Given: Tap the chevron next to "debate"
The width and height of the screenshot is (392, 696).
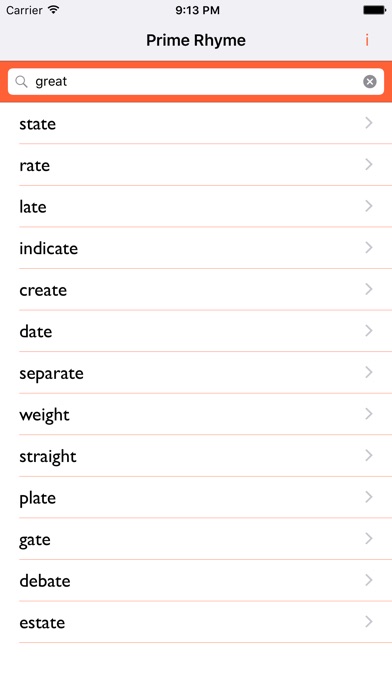Looking at the screenshot, I should [x=368, y=580].
